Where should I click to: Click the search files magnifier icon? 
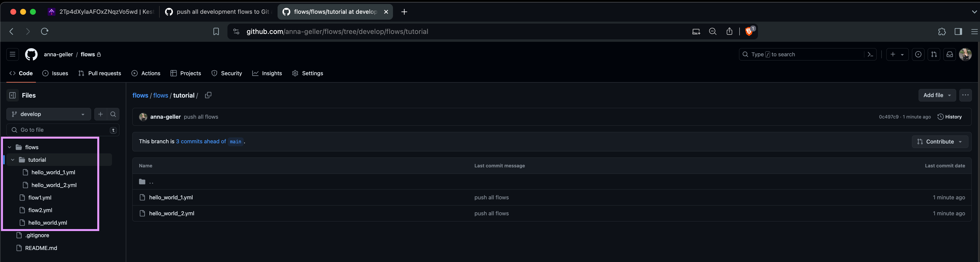tap(113, 114)
